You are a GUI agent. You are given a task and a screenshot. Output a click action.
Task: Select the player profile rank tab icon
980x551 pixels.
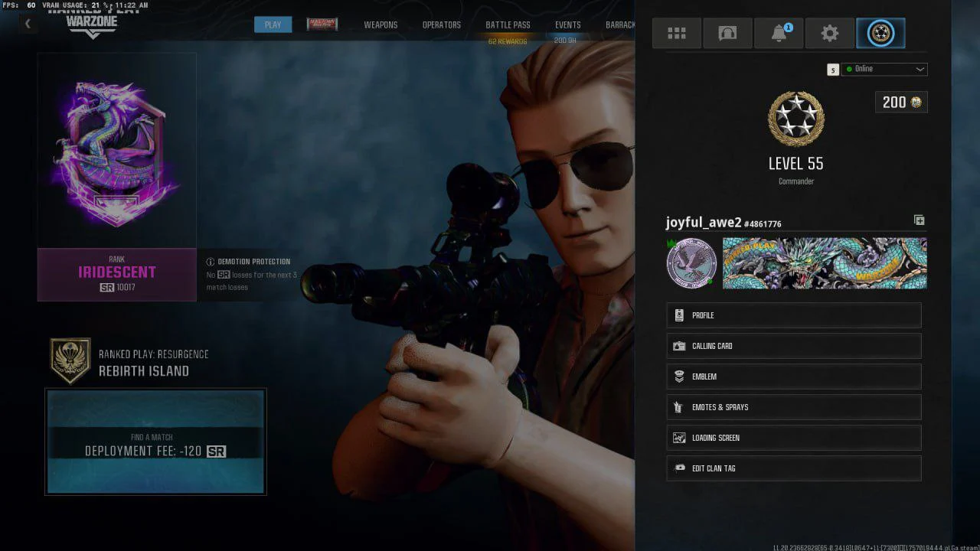(880, 34)
